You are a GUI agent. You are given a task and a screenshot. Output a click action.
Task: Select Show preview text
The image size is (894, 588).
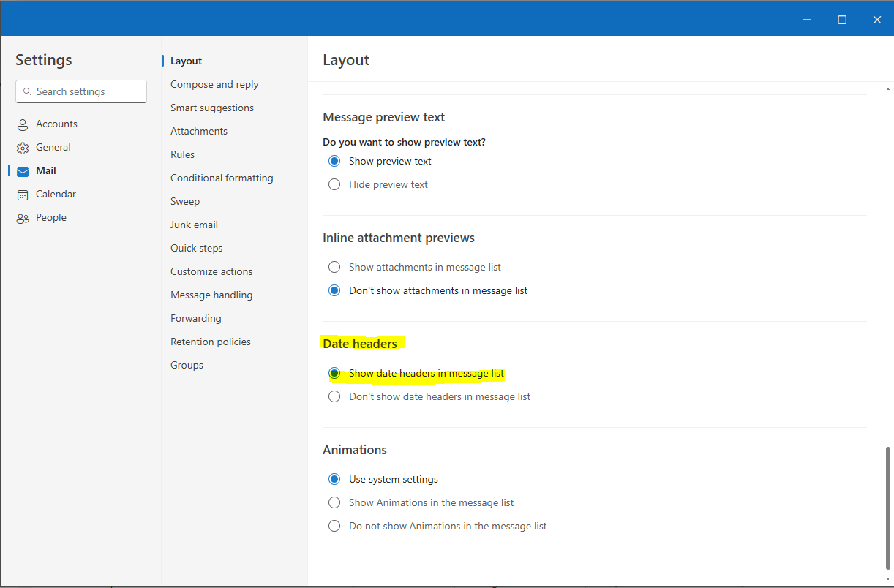(334, 161)
